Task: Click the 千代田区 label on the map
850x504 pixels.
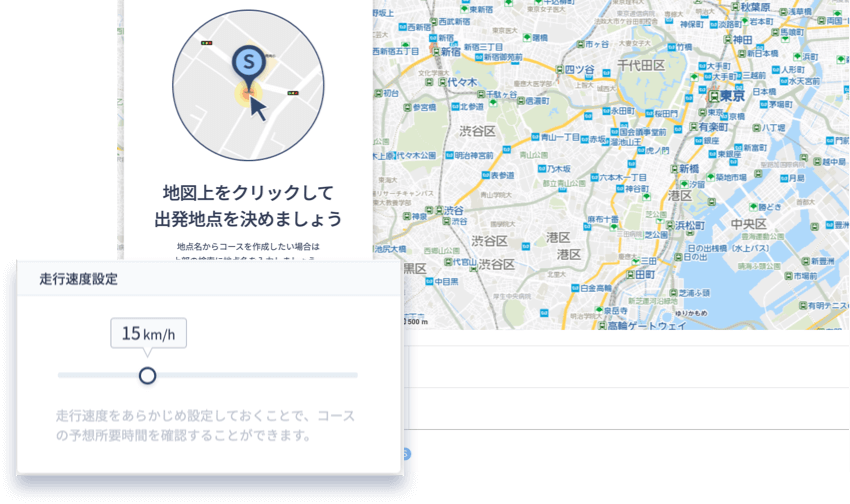Action: (640, 65)
